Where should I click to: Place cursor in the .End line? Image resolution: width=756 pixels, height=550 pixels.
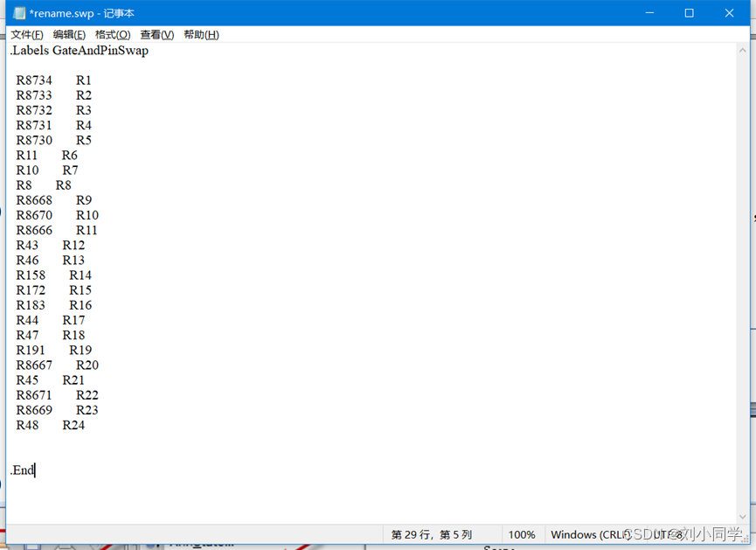click(23, 470)
